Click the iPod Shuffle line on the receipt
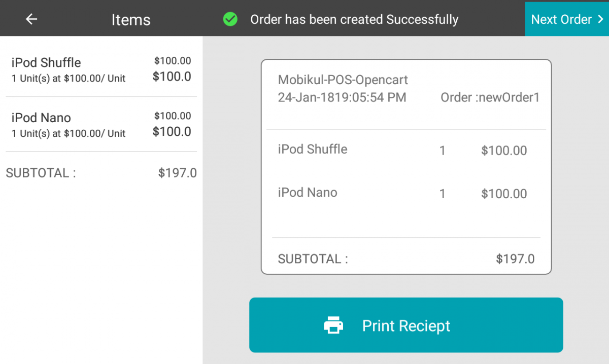The height and width of the screenshot is (364, 609). pos(312,149)
